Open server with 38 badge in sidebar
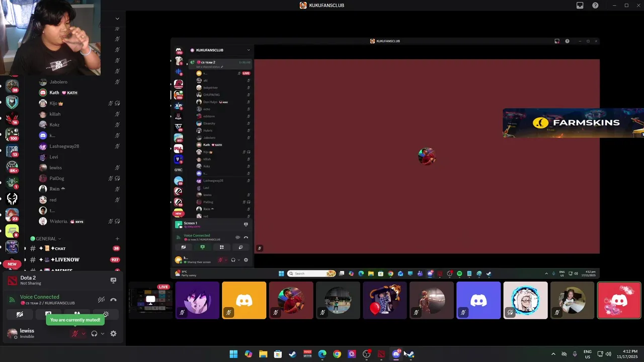Viewport: 644px width, 362px height. pyautogui.click(x=12, y=85)
